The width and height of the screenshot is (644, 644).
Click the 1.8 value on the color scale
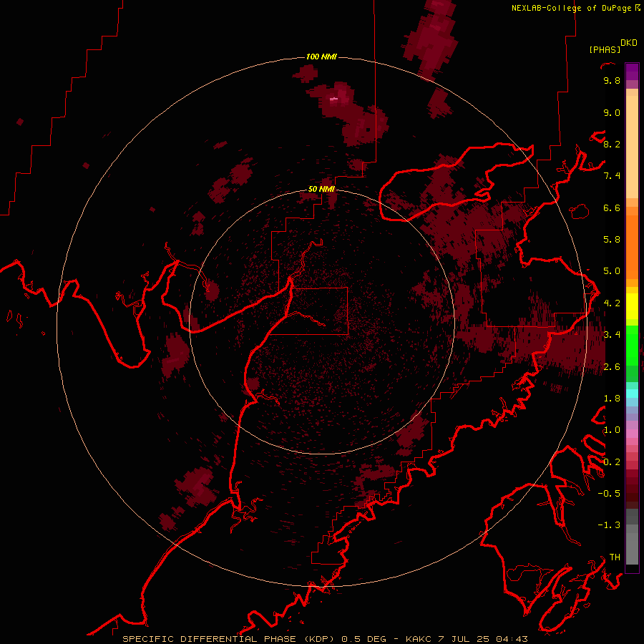pyautogui.click(x=612, y=399)
